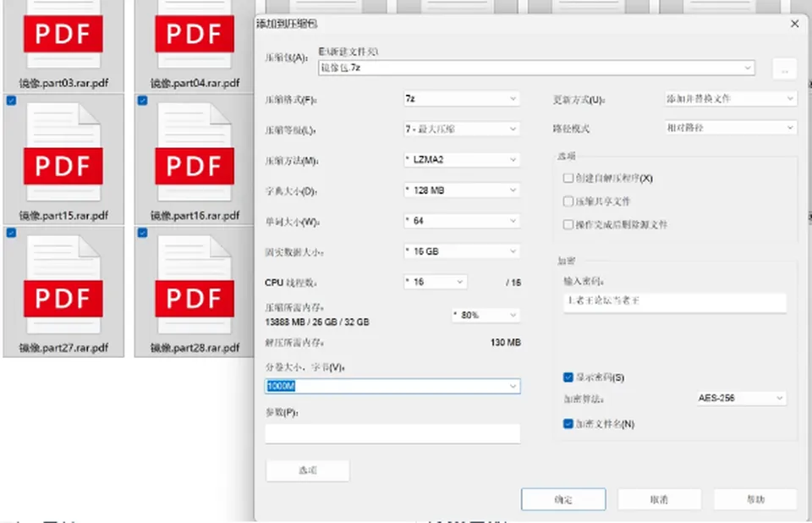Uncheck selection box on 镜像.part15.rar.pdf

(11, 101)
